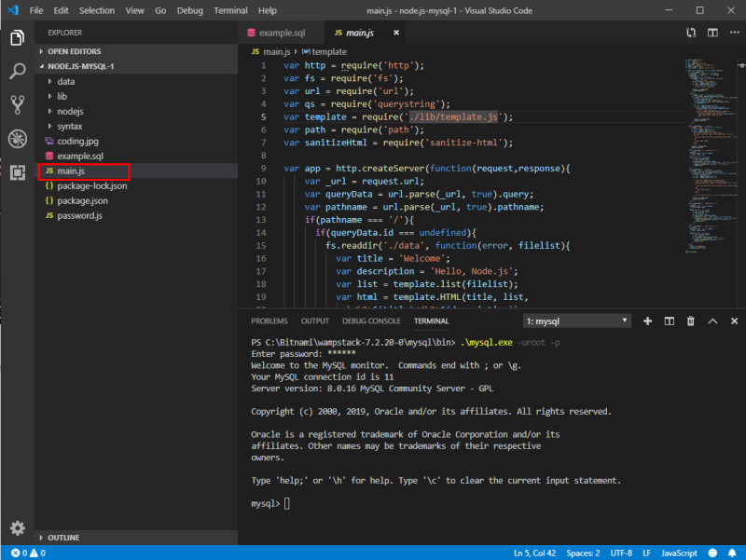Open the Go menu
The height and width of the screenshot is (560, 746).
click(160, 10)
